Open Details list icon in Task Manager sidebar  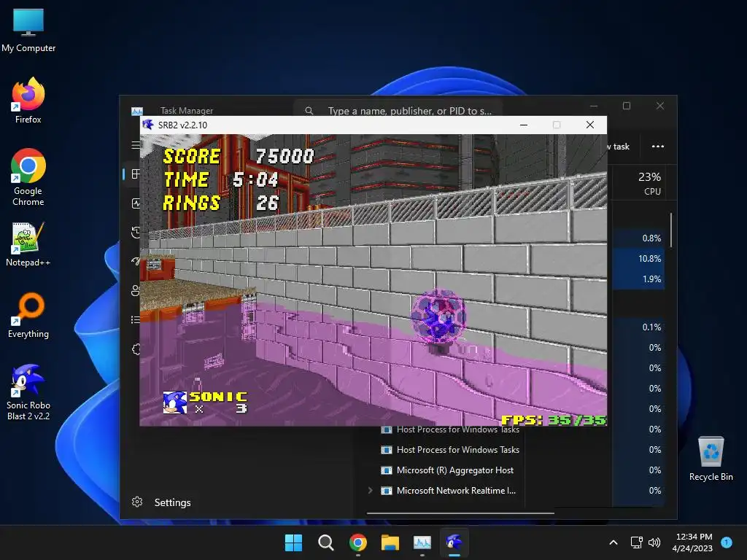pyautogui.click(x=135, y=319)
